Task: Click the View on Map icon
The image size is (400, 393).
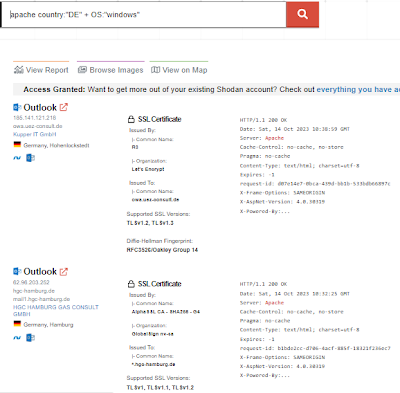Action: tap(155, 70)
